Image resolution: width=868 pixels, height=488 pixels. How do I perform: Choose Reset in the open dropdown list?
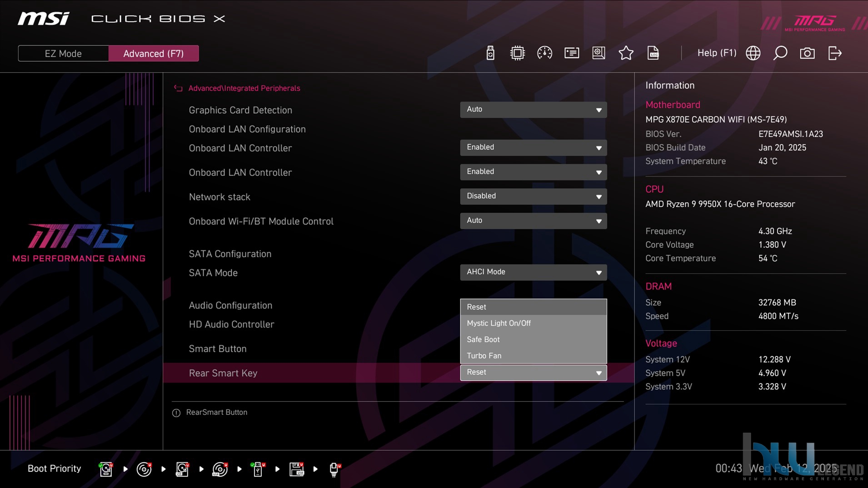pyautogui.click(x=533, y=307)
